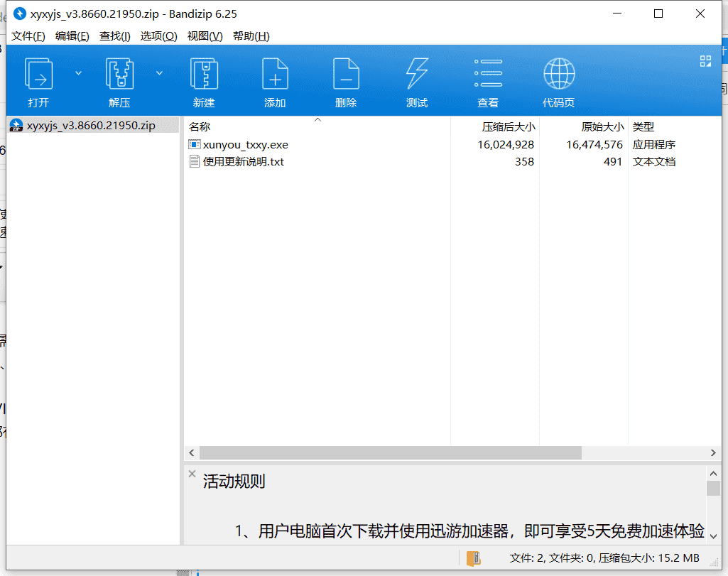Minimize the Bandizip window

coord(617,14)
